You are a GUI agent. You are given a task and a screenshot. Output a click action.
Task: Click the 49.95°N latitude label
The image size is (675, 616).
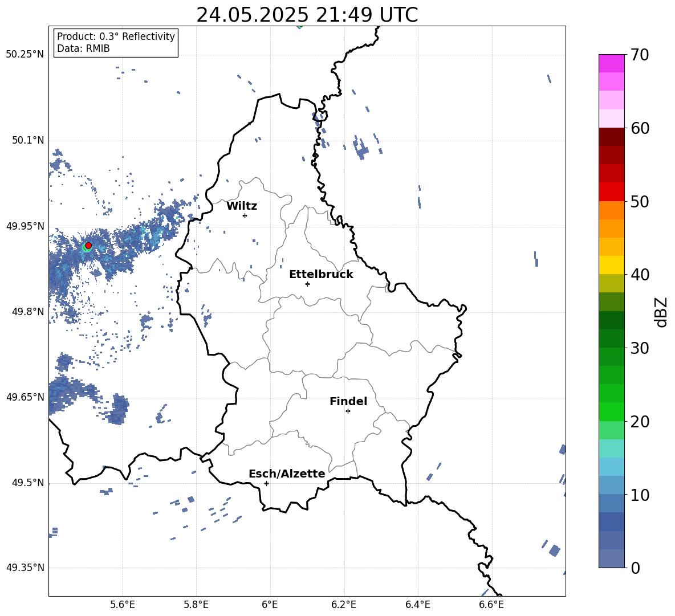(x=25, y=226)
